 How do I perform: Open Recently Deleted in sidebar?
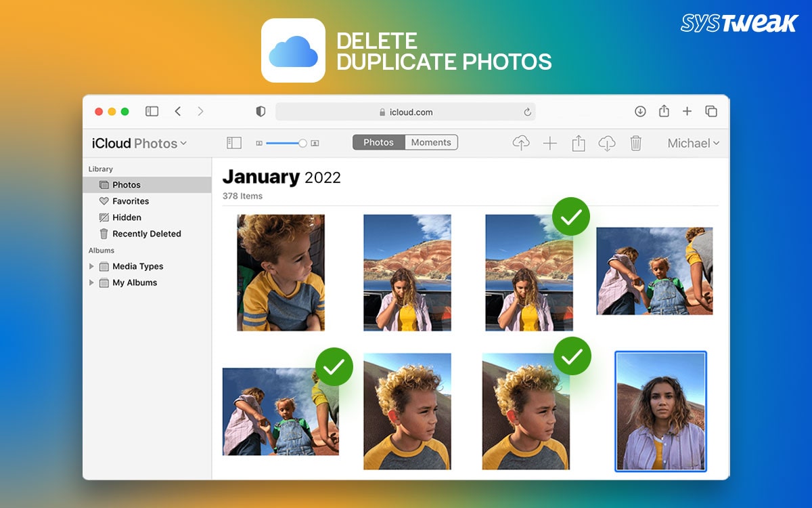click(147, 234)
